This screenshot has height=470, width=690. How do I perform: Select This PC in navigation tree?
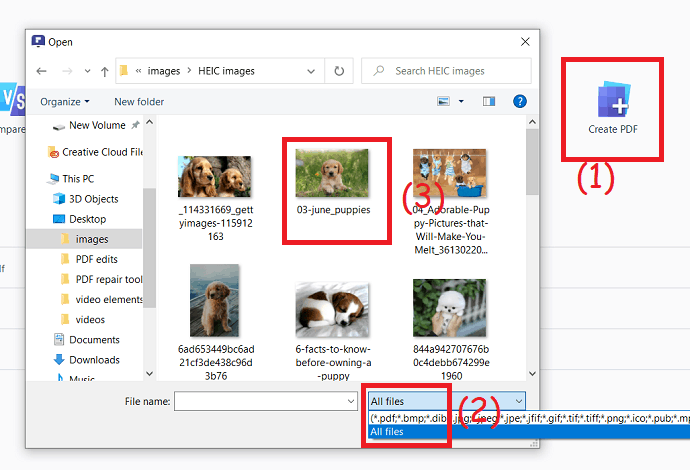71,179
